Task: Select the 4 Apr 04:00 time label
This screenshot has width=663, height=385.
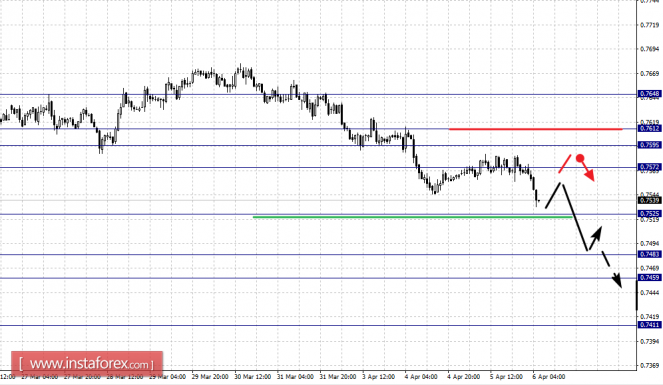Action: [421, 377]
